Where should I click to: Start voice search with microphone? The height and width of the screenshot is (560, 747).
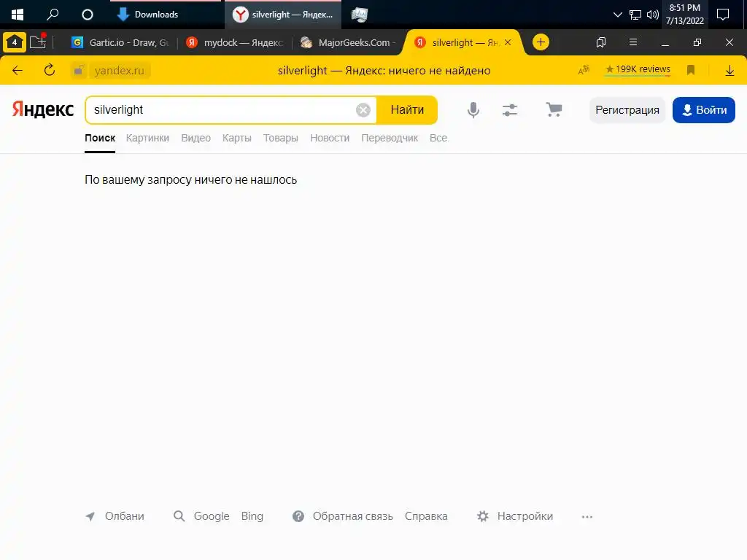473,110
